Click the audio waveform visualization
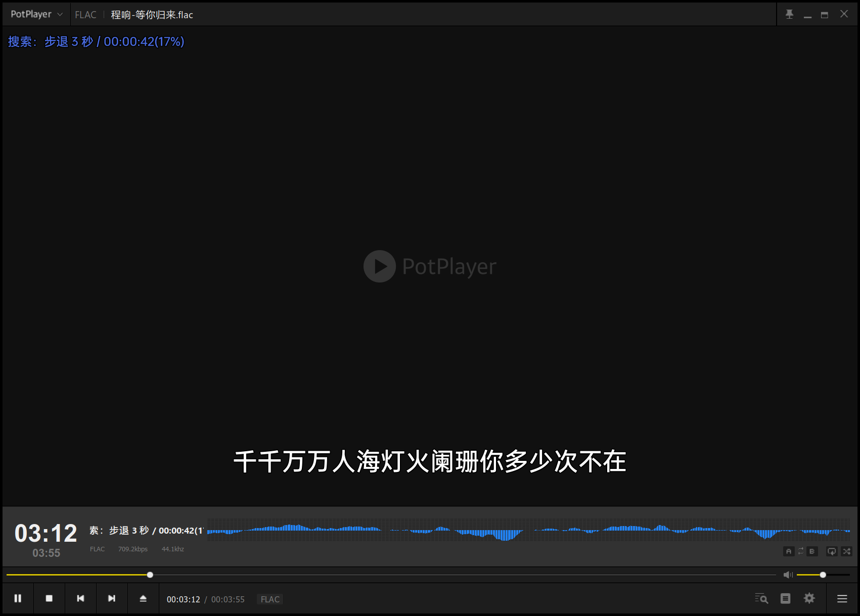The image size is (860, 616). click(528, 530)
